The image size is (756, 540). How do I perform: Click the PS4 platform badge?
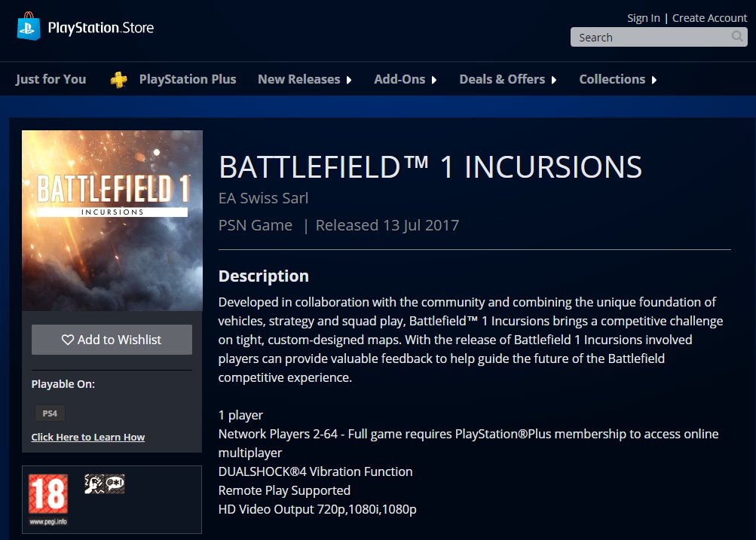[50, 413]
